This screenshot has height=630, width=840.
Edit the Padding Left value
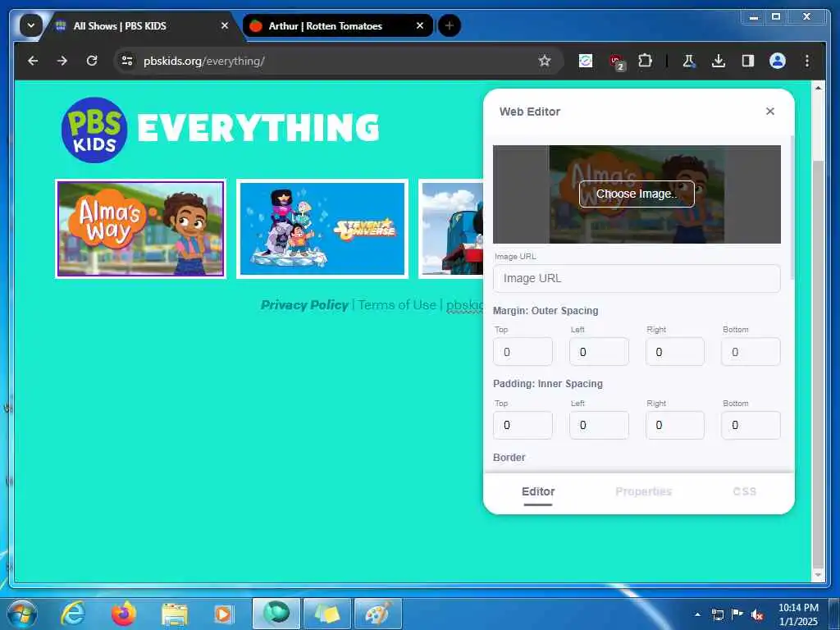(599, 426)
